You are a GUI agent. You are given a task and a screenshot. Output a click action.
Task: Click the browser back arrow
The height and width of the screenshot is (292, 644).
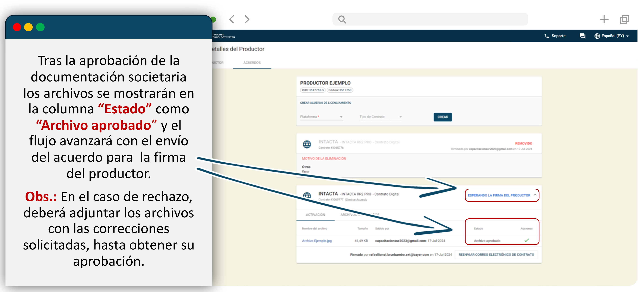tap(231, 19)
